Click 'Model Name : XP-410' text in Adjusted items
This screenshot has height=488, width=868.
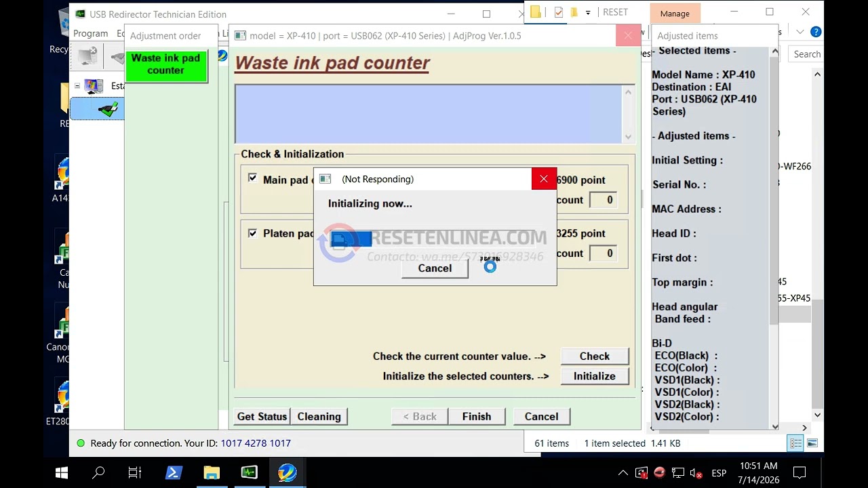703,75
